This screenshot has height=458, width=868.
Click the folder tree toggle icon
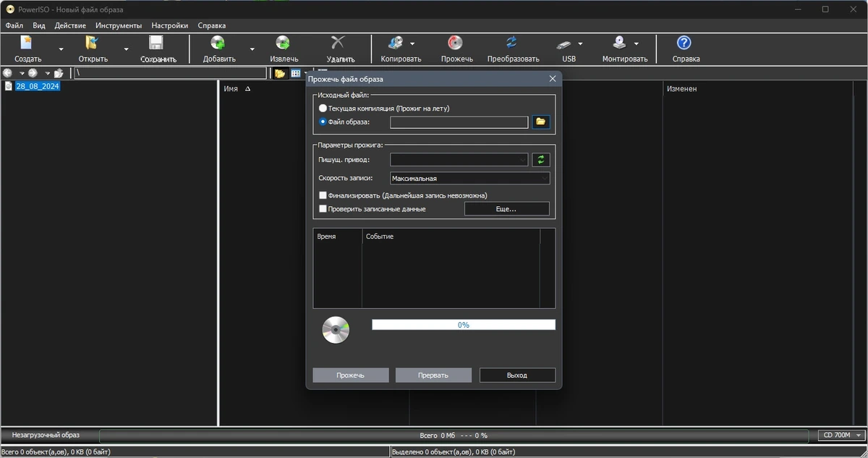279,73
